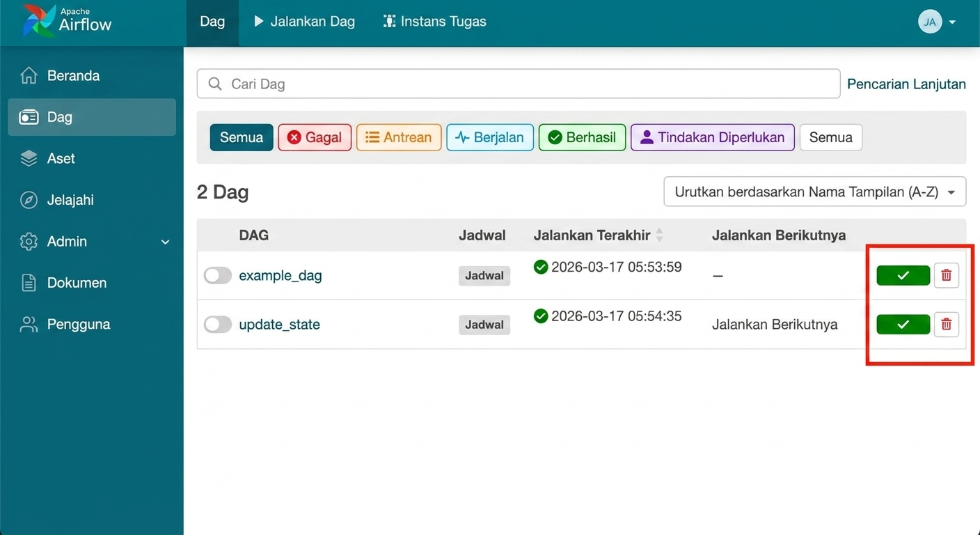
Task: Expand the Admin chevron
Action: [x=165, y=242]
